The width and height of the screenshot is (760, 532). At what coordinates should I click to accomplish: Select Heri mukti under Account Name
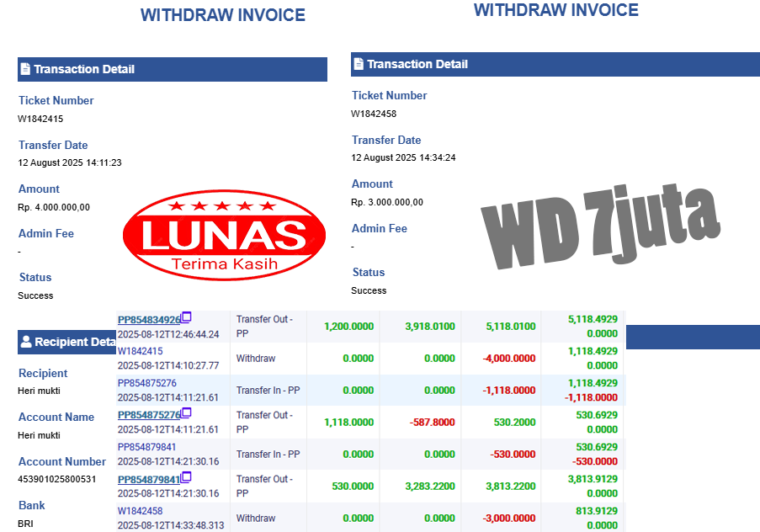(x=40, y=435)
